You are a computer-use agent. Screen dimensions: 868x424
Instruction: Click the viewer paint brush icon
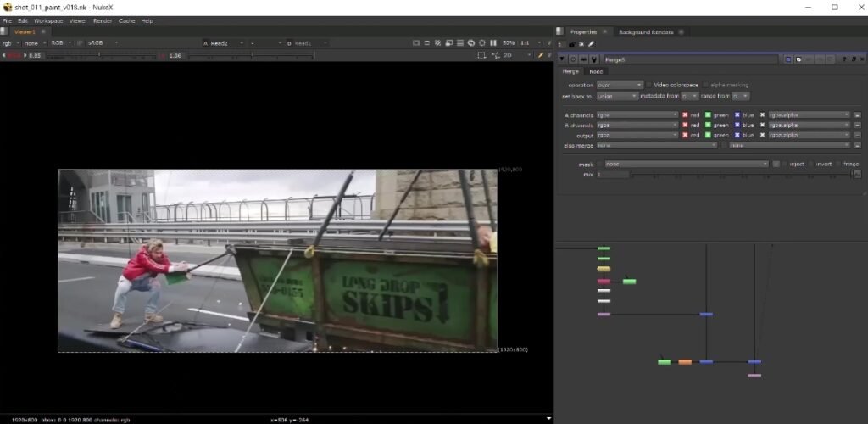pyautogui.click(x=540, y=55)
